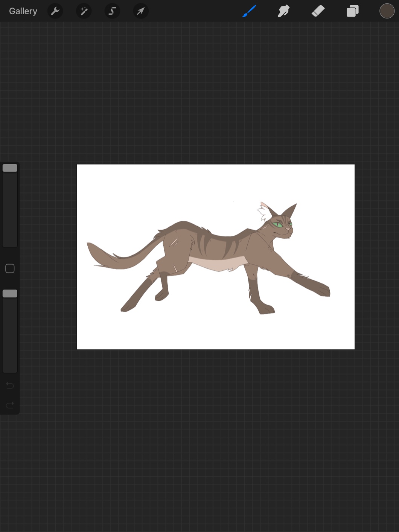Tap the tip of the cat's tail
Viewport: 399px width, 532px height.
click(x=90, y=248)
